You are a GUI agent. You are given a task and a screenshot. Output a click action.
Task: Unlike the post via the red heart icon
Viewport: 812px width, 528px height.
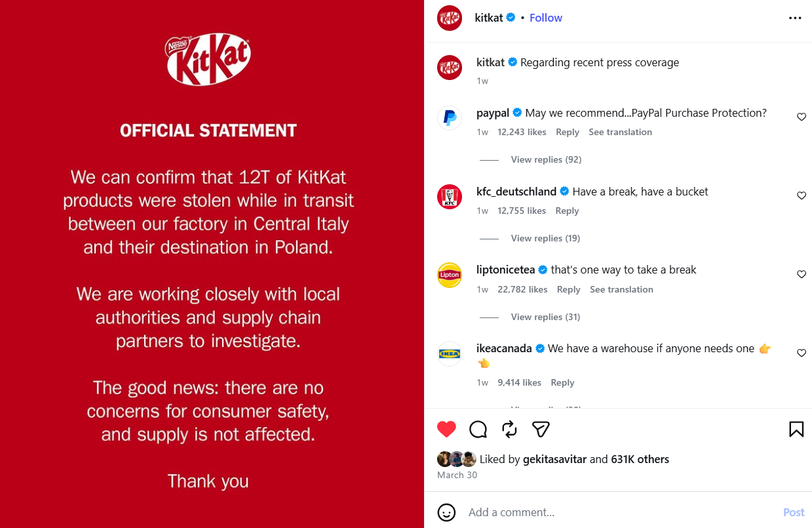click(446, 428)
